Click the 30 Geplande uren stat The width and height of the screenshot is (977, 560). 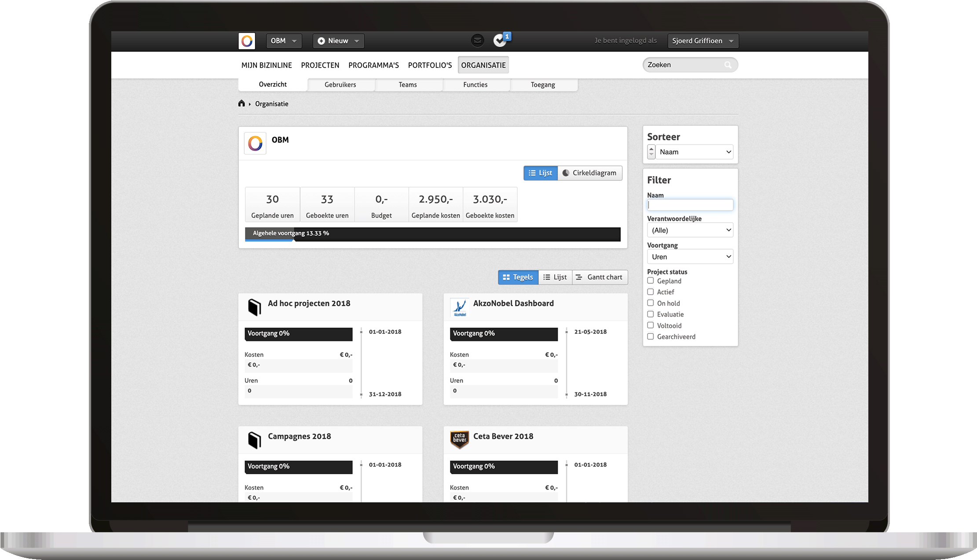(272, 205)
